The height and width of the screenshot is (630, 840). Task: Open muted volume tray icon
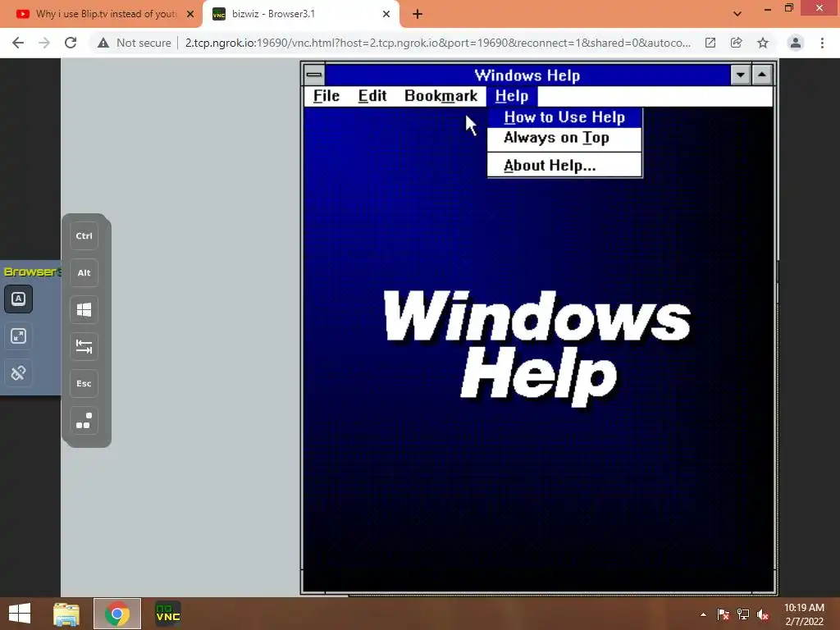[763, 614]
